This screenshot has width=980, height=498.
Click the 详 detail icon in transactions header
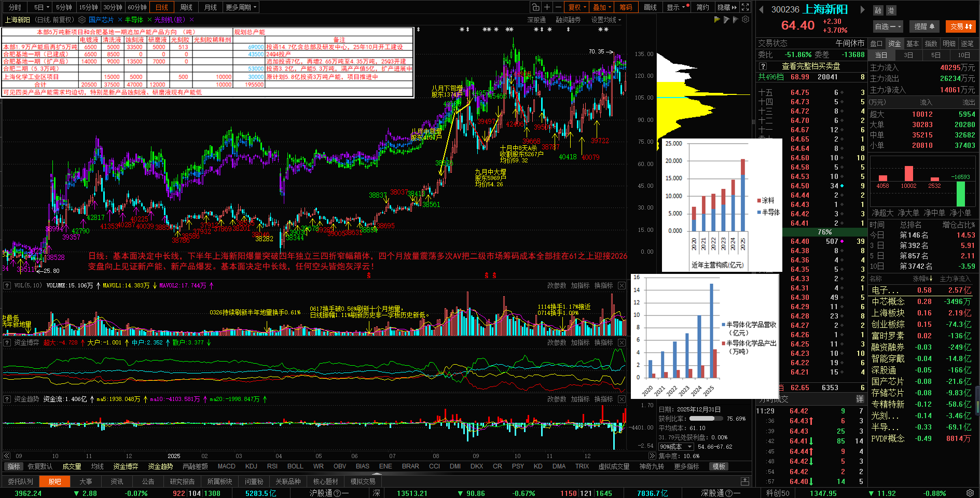(860, 399)
